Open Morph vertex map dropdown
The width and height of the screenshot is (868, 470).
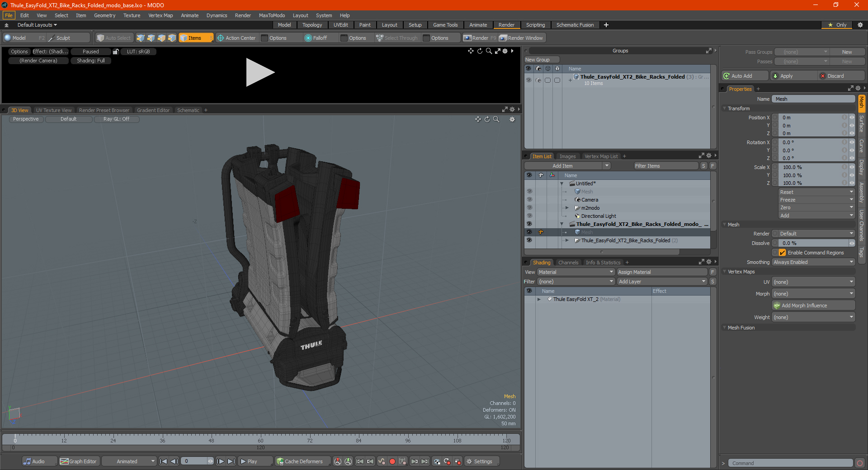813,294
